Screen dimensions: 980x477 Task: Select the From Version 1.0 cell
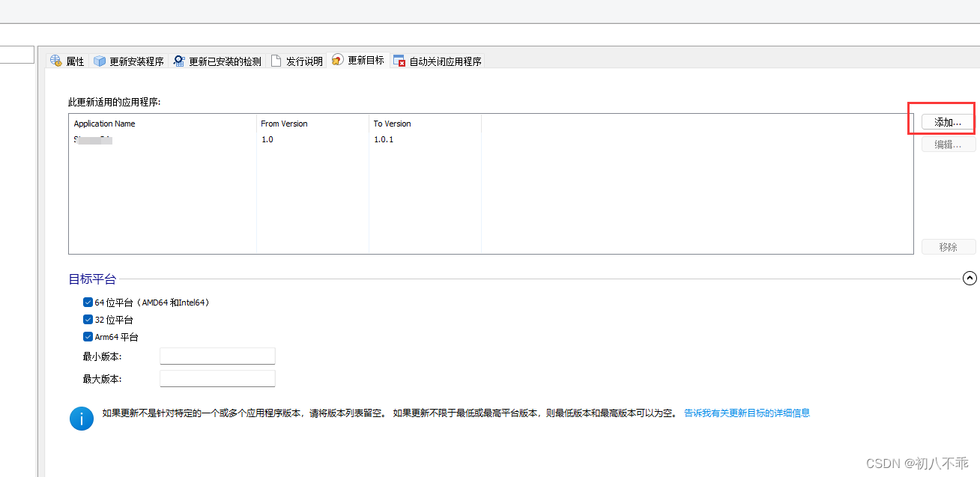(267, 140)
